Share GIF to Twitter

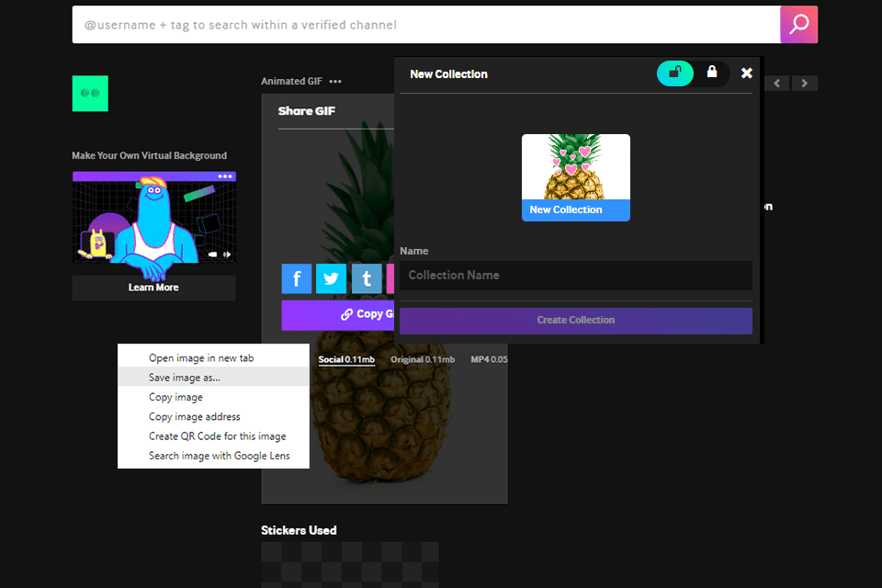coord(332,278)
